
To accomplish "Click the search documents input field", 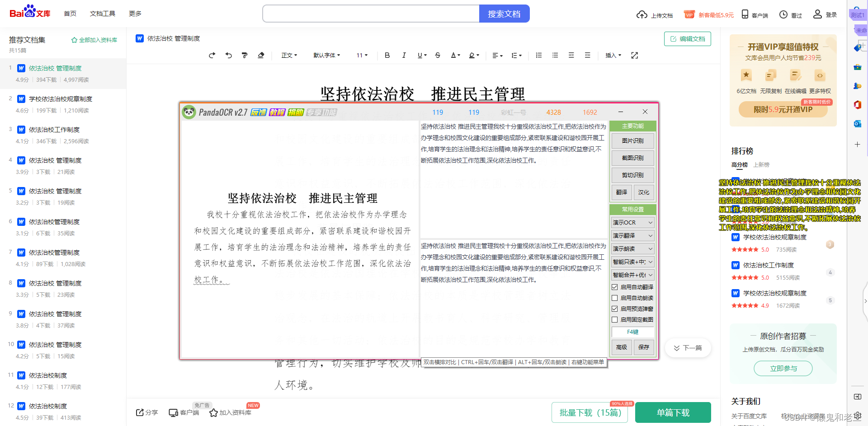I will tap(371, 14).
